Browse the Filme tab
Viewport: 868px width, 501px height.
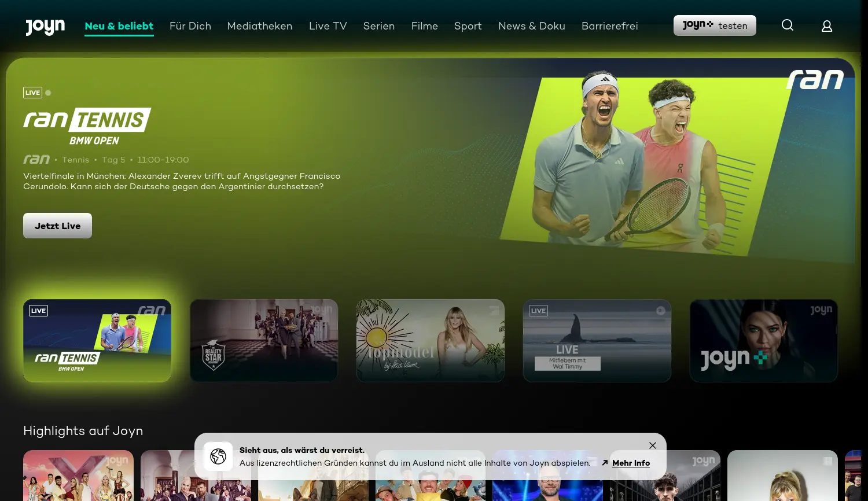click(x=425, y=26)
